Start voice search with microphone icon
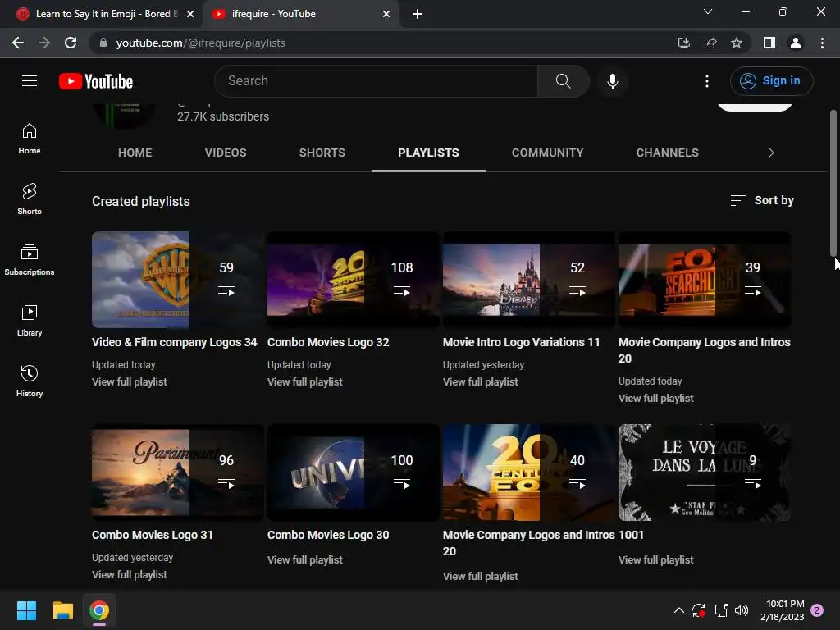Screen dimensions: 840x630 pos(612,81)
